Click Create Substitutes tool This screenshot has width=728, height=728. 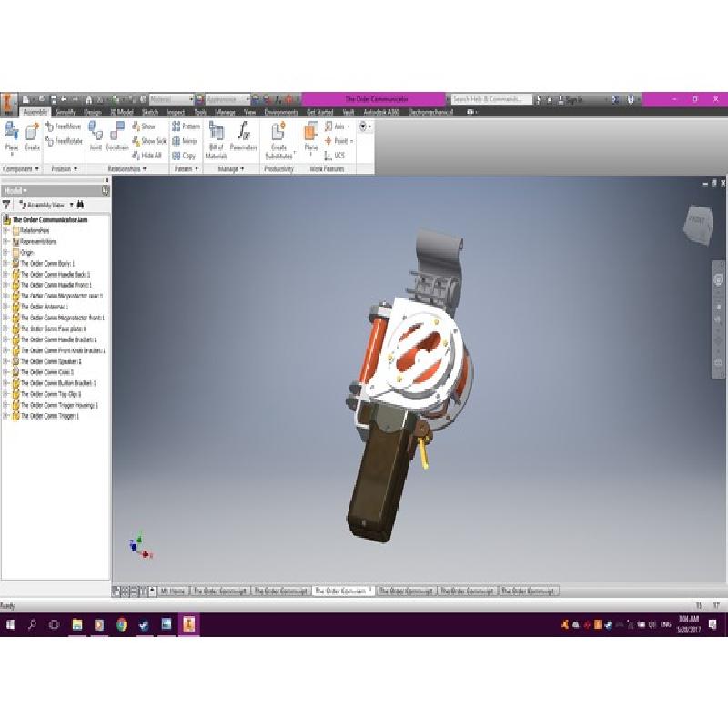coord(279,140)
